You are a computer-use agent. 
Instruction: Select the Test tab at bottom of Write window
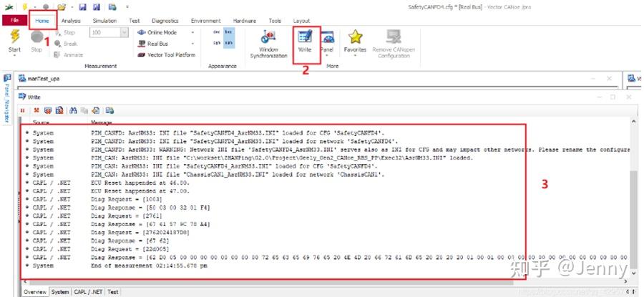point(112,292)
